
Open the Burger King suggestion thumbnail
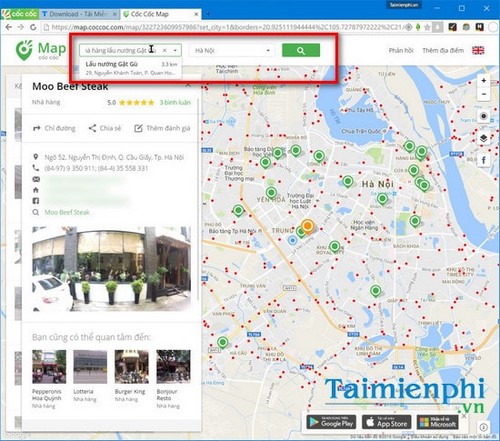[132, 366]
